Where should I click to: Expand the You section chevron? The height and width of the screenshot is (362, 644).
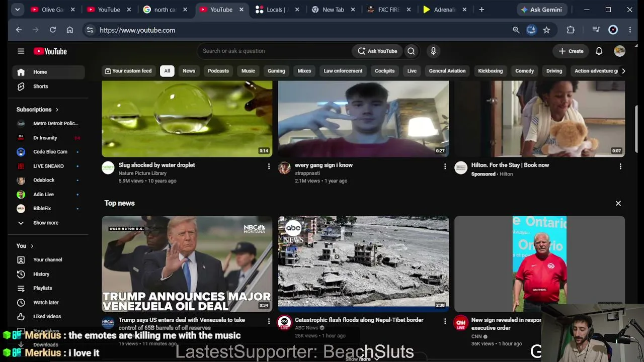[x=32, y=246]
